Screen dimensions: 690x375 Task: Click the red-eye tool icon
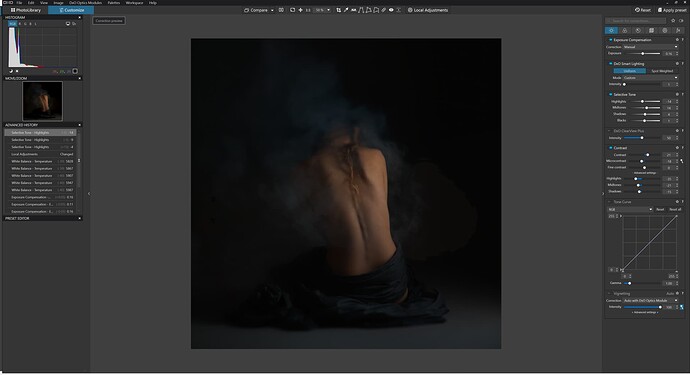391,10
